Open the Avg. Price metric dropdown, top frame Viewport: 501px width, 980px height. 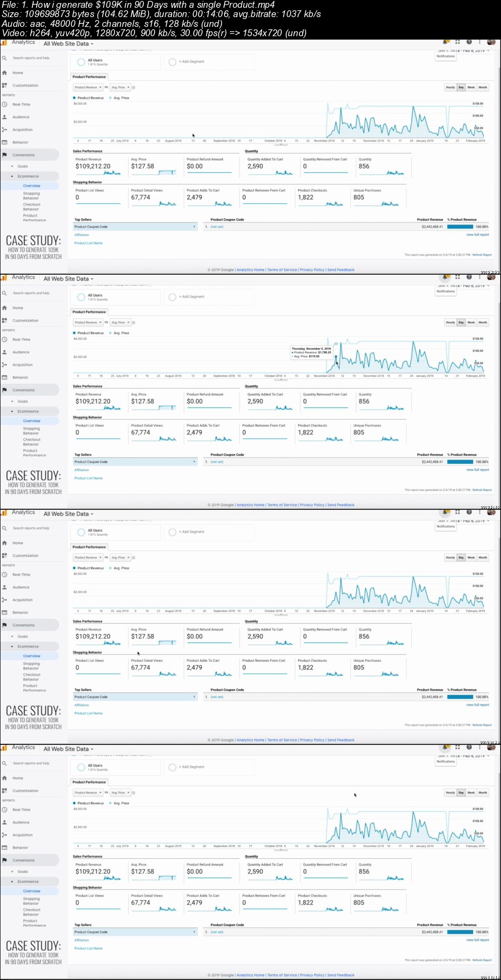(120, 87)
